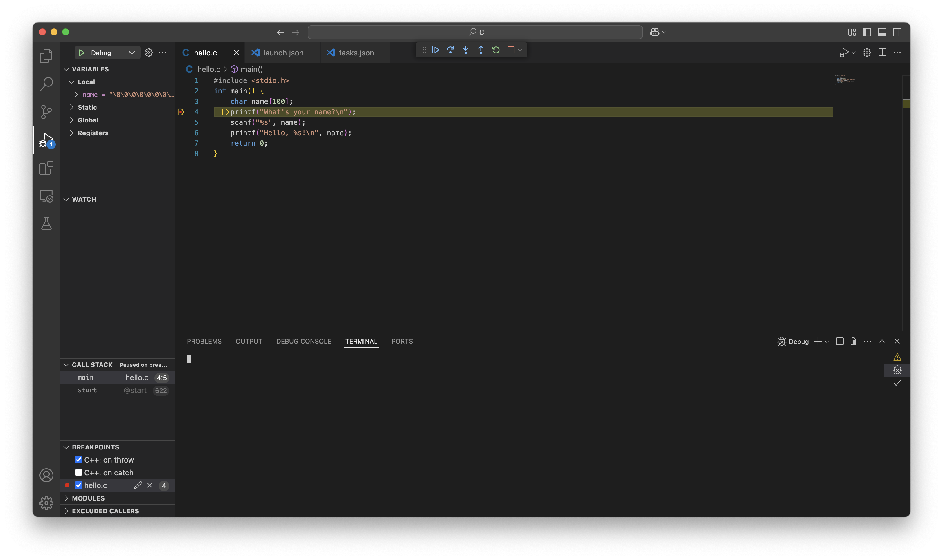Image resolution: width=943 pixels, height=560 pixels.
Task: Click Step Out in debug toolbar
Action: click(481, 50)
